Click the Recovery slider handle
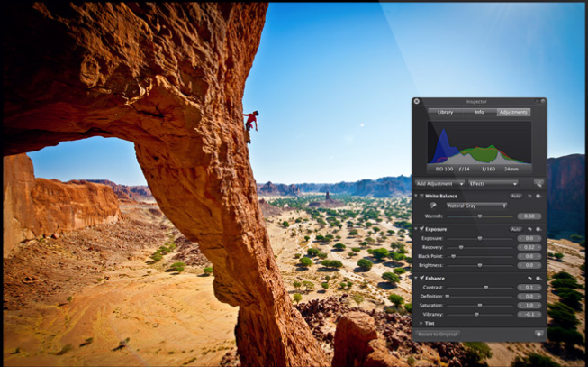 coord(461,247)
